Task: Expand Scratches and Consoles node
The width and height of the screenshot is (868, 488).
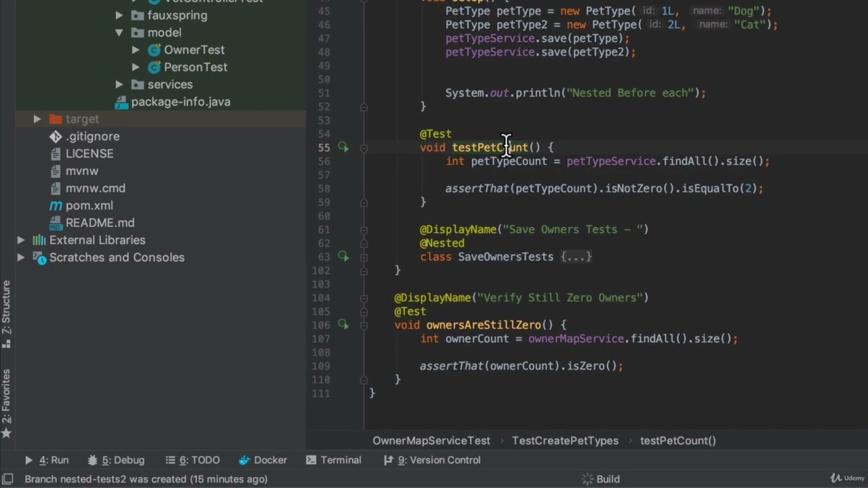Action: tap(21, 258)
